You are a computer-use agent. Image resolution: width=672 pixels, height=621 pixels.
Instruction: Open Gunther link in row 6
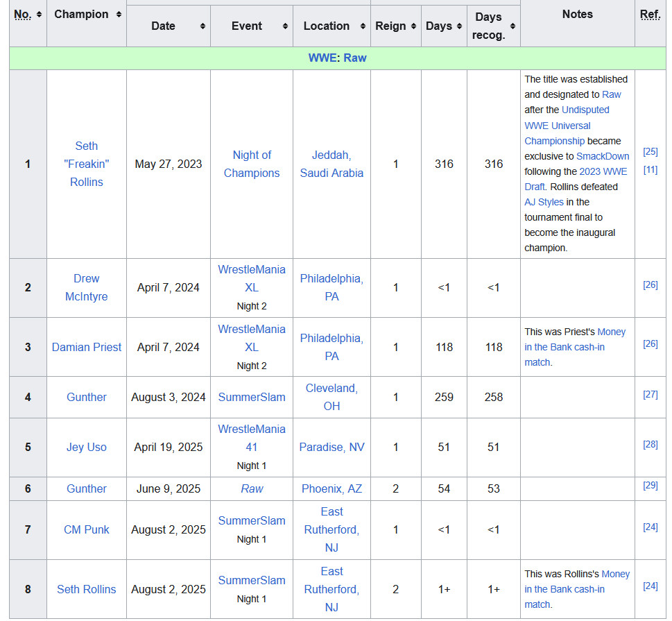87,488
